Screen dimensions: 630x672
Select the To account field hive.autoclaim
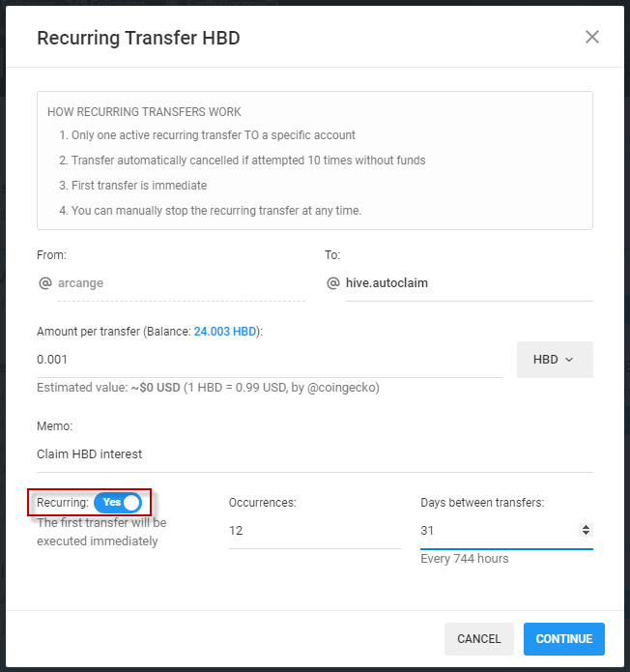470,283
